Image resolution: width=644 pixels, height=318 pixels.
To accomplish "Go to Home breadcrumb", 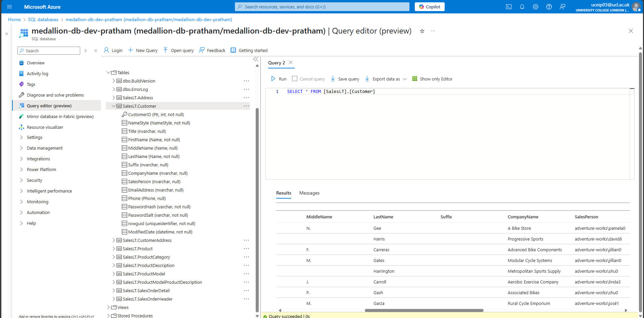I will click(14, 19).
